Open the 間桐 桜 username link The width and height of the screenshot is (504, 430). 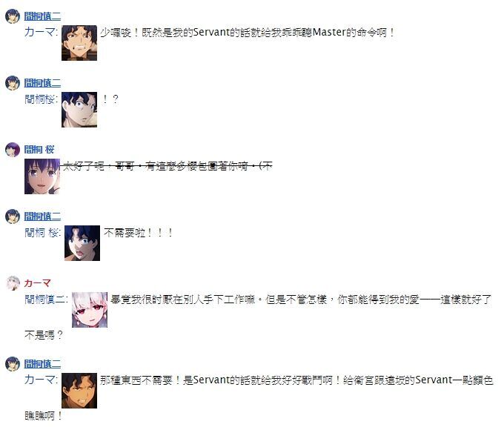(39, 150)
